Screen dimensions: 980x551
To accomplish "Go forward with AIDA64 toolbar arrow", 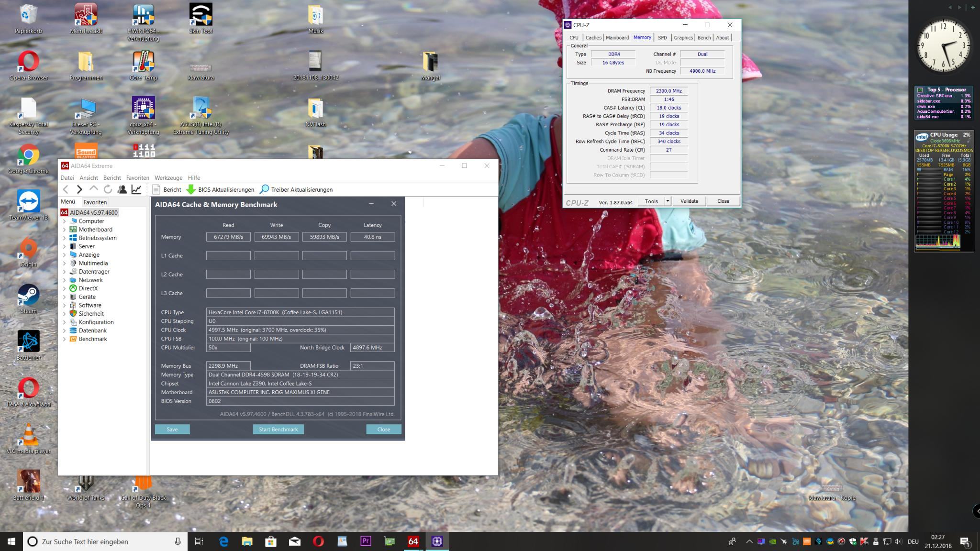I will (x=79, y=189).
